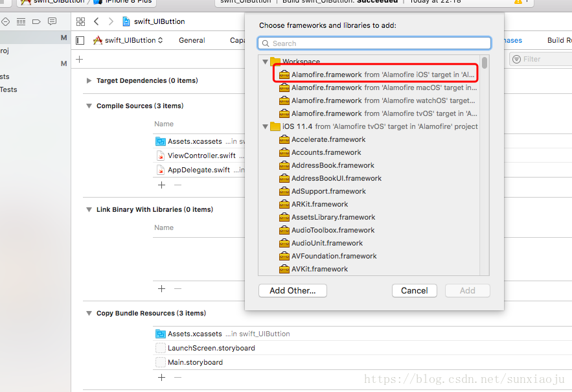This screenshot has width=572, height=392.
Task: Collapse the iOS 11.4 group in the dialog
Action: click(265, 126)
